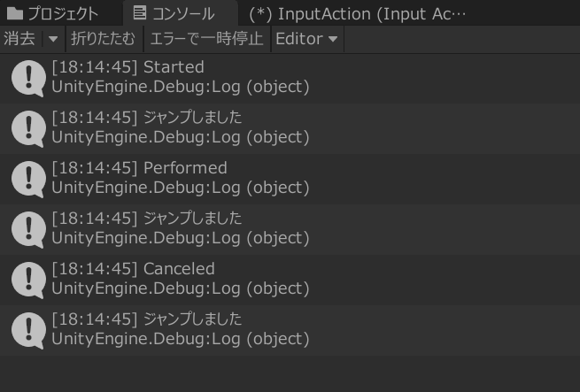Select the Performed log entry text
The height and width of the screenshot is (392, 580).
(185, 168)
